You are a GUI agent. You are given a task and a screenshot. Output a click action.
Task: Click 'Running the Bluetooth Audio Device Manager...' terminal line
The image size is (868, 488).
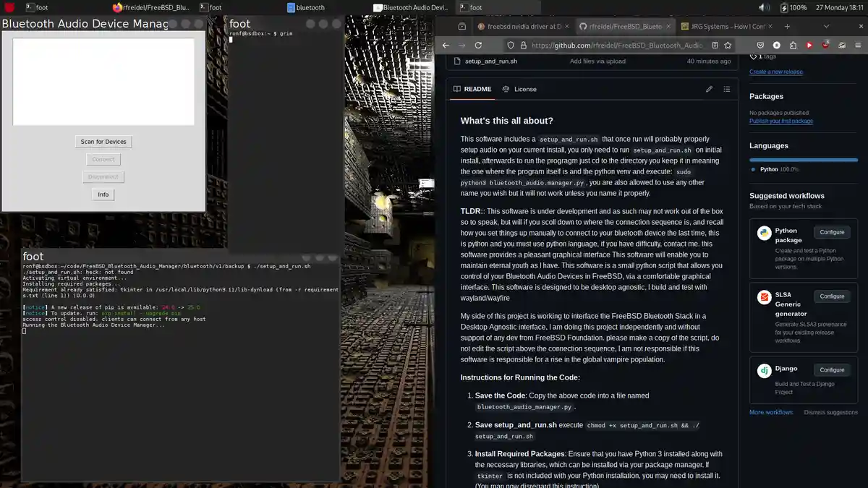[93, 325]
